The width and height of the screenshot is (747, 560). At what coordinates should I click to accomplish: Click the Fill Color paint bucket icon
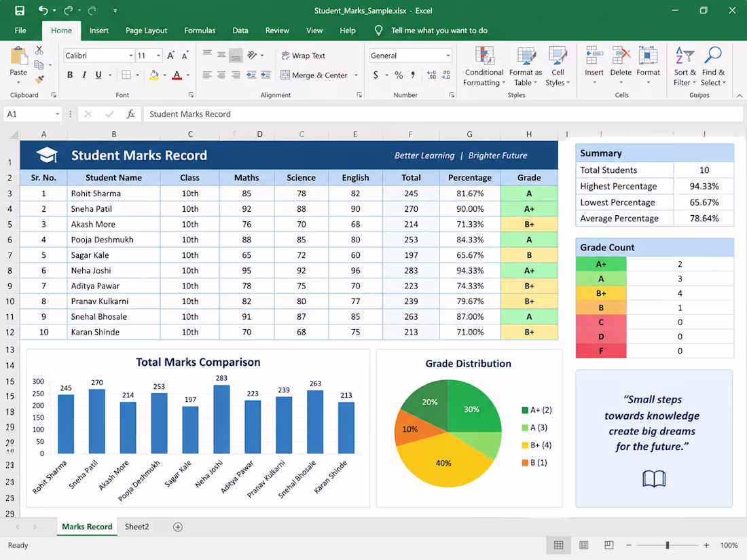click(154, 75)
